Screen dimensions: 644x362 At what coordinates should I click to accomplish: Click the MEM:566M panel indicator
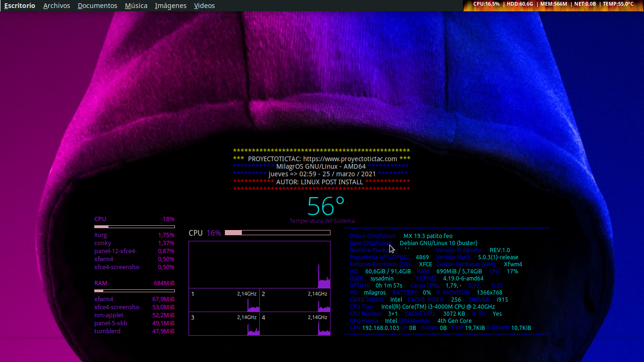point(553,4)
